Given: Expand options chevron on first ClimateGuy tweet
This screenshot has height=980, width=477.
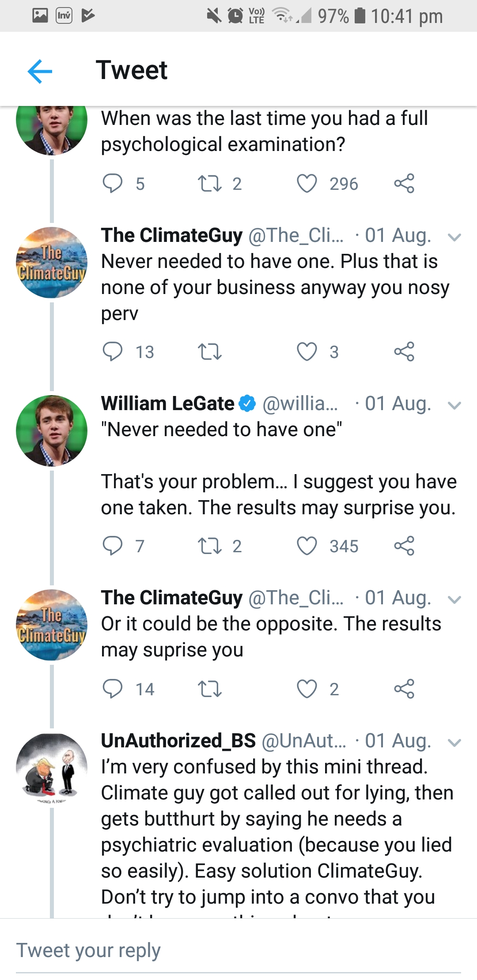Looking at the screenshot, I should [454, 237].
